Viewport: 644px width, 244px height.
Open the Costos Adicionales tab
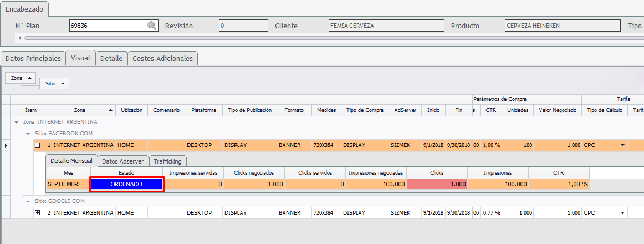point(162,58)
